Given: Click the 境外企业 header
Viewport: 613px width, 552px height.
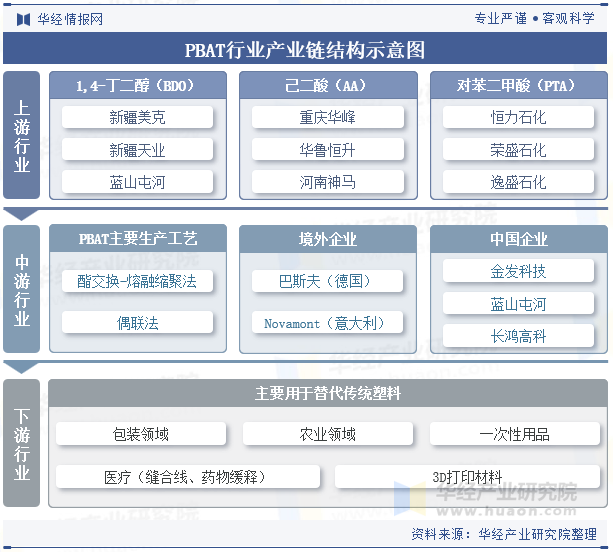Looking at the screenshot, I should (x=328, y=238).
